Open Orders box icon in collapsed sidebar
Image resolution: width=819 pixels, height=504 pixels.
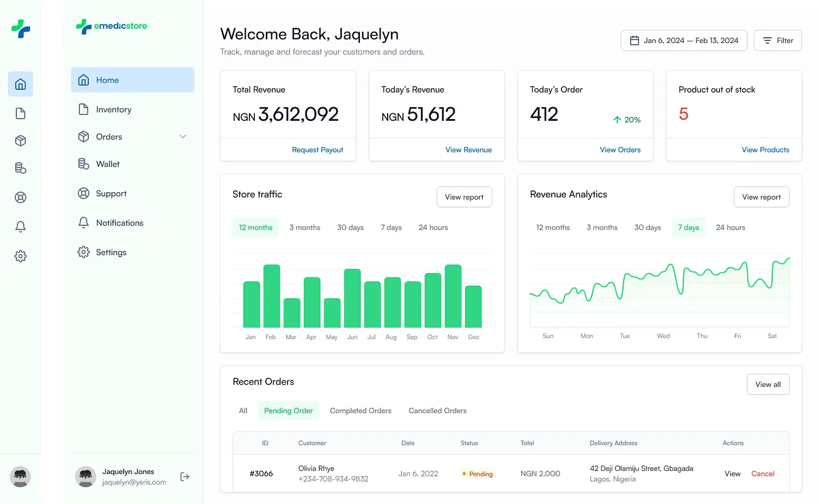20,141
